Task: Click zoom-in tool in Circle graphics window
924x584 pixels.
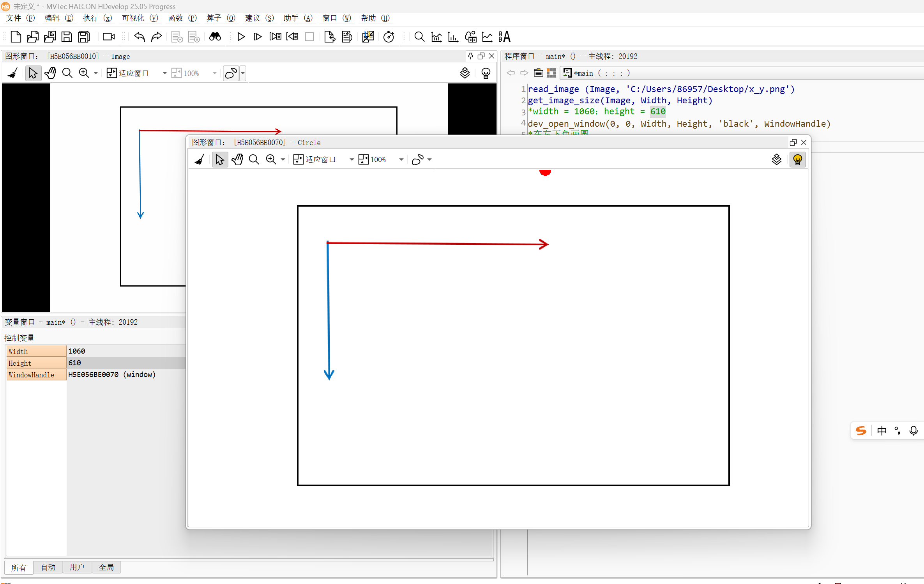Action: (270, 159)
